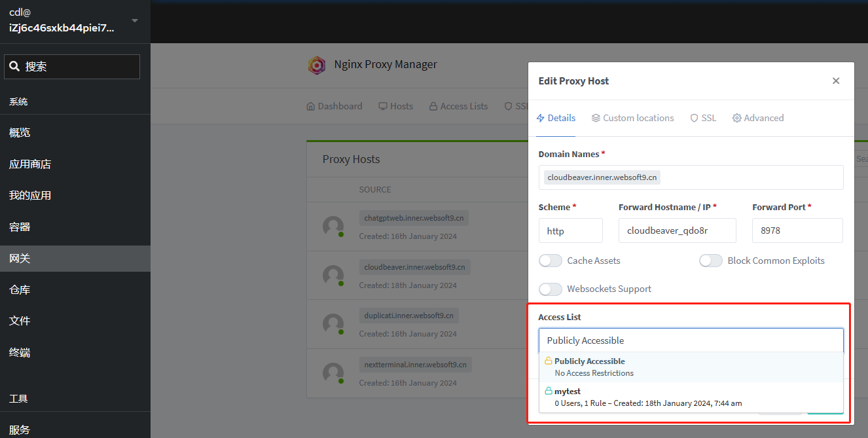The image size is (868, 438).
Task: Click avatar icon beside duplicati.inner.websoft9.cn
Action: click(x=333, y=324)
